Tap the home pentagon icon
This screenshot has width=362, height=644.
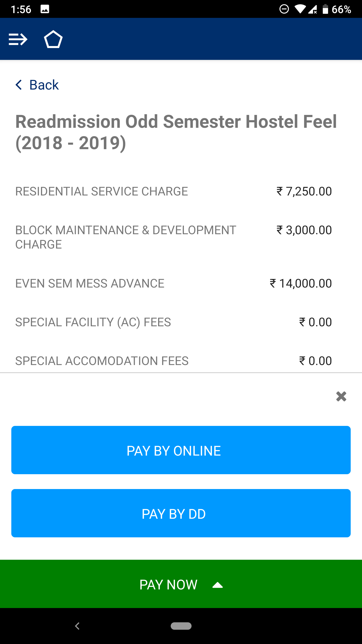click(x=53, y=39)
